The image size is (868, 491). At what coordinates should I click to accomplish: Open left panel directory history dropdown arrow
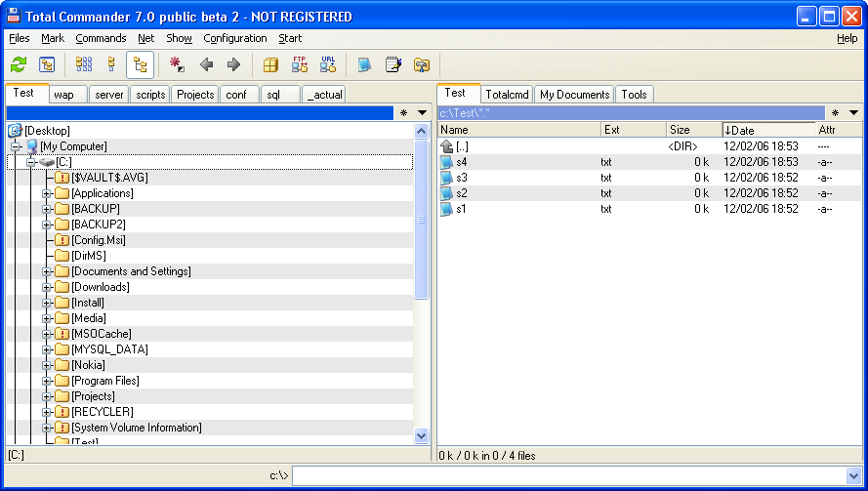coord(422,113)
